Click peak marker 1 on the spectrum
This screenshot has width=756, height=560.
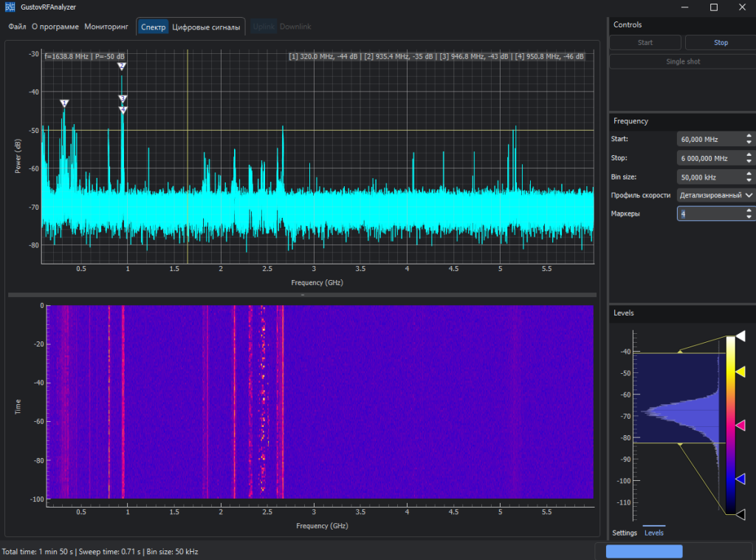point(64,103)
